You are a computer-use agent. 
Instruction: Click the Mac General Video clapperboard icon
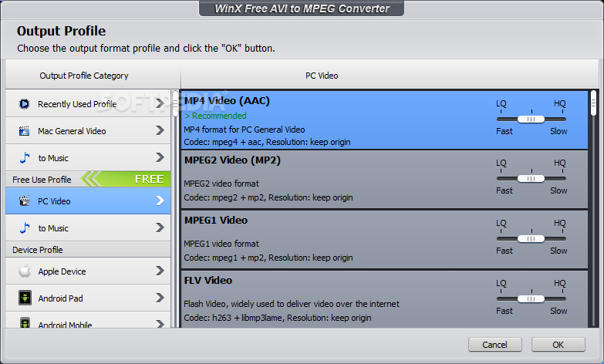[x=24, y=131]
